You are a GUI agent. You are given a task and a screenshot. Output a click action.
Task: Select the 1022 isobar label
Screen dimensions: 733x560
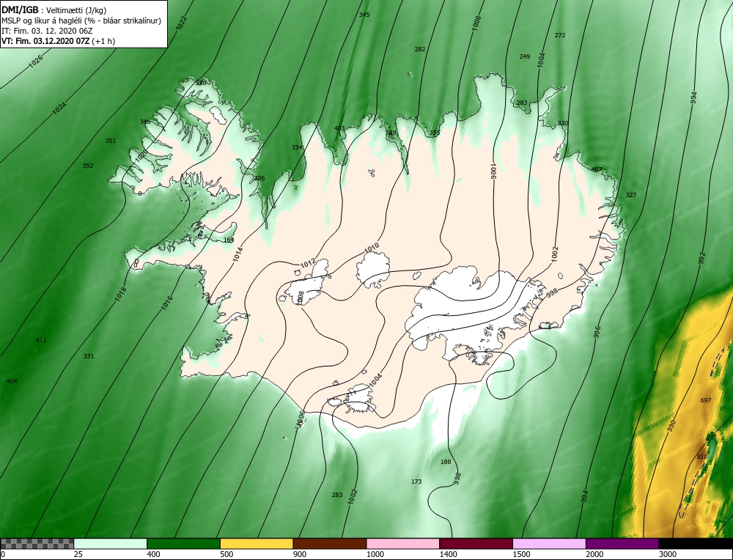[x=181, y=23]
